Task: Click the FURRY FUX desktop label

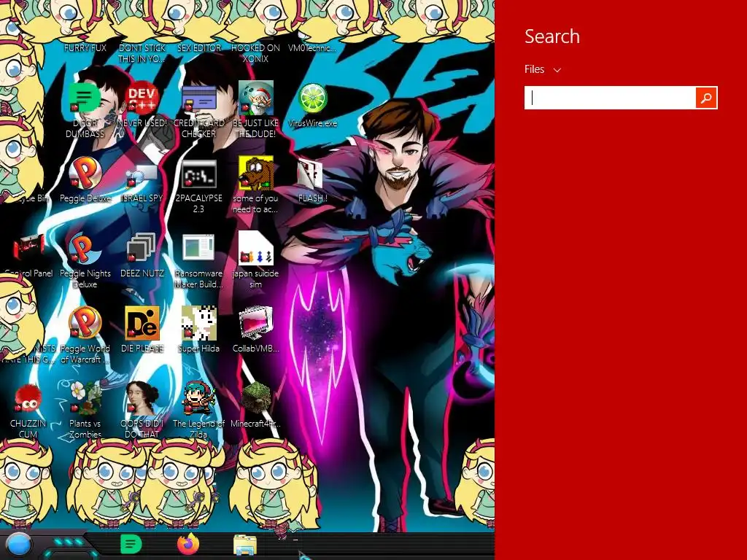Action: pyautogui.click(x=85, y=48)
